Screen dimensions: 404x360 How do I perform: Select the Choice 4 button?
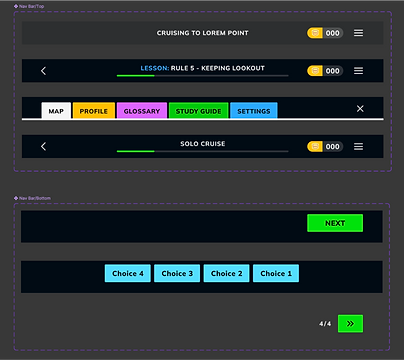[128, 273]
